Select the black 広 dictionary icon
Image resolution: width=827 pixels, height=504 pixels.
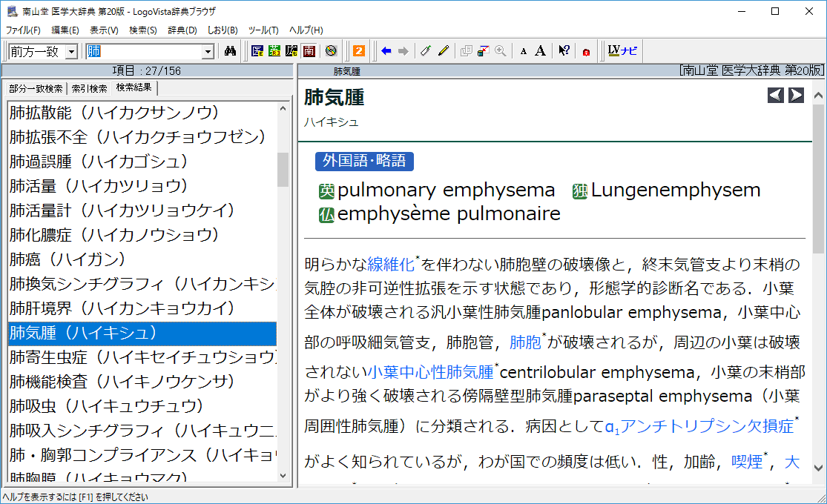coord(291,51)
